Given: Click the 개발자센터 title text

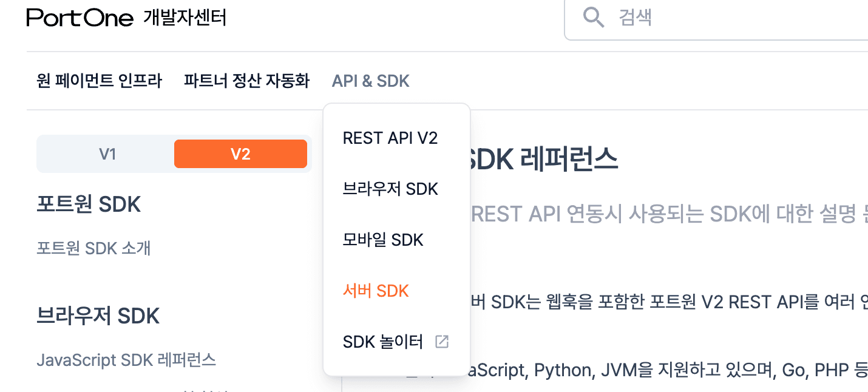Looking at the screenshot, I should click(185, 18).
